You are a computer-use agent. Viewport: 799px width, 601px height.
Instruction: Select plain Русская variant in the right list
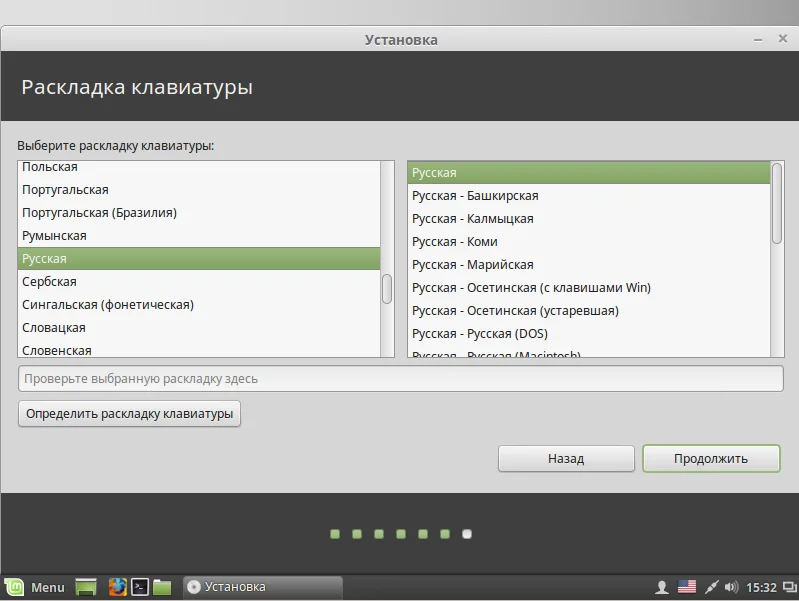(589, 173)
